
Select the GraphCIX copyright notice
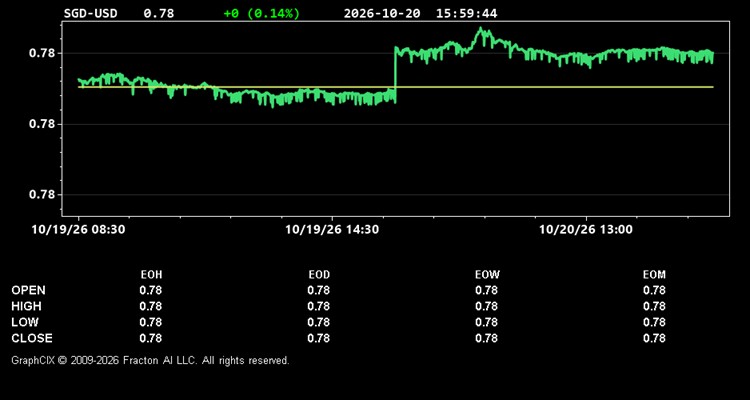click(150, 361)
